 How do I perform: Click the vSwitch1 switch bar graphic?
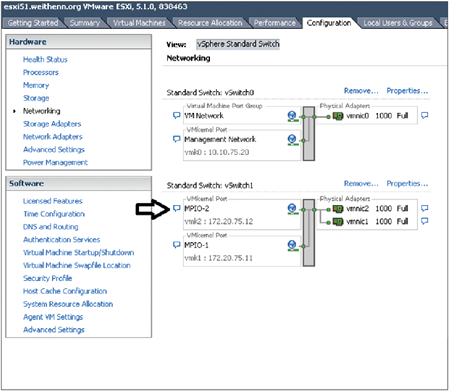(x=309, y=233)
